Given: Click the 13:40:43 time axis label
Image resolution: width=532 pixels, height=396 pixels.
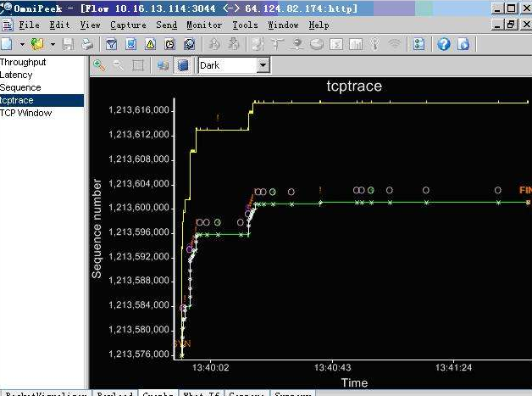Looking at the screenshot, I should coord(332,367).
